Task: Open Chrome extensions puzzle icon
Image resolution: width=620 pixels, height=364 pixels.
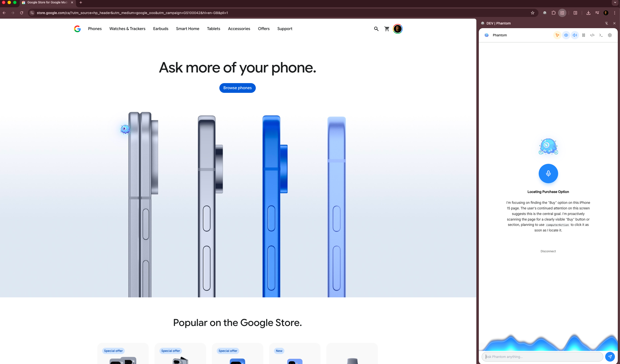Action: point(553,13)
